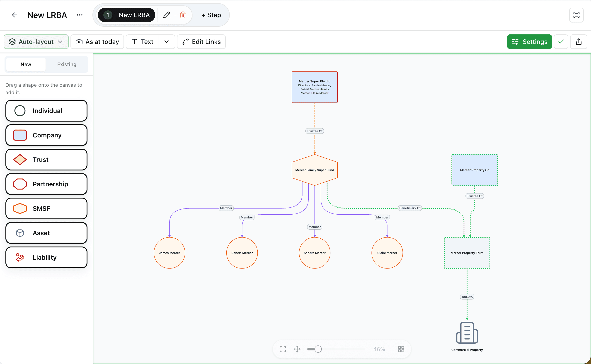
Task: Select the Asset shape
Action: tap(46, 233)
